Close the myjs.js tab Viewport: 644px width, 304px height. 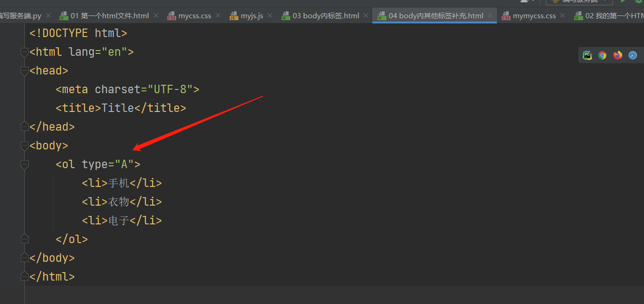(270, 16)
